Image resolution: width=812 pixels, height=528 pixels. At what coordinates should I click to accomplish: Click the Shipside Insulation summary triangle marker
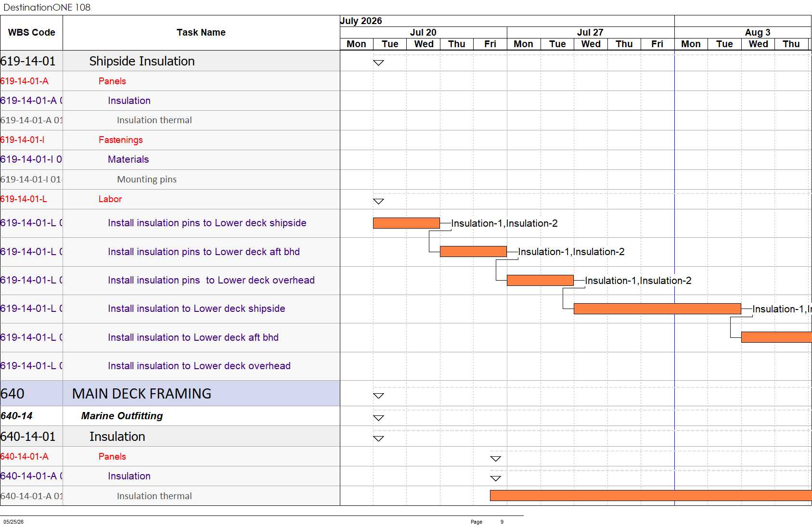point(378,63)
